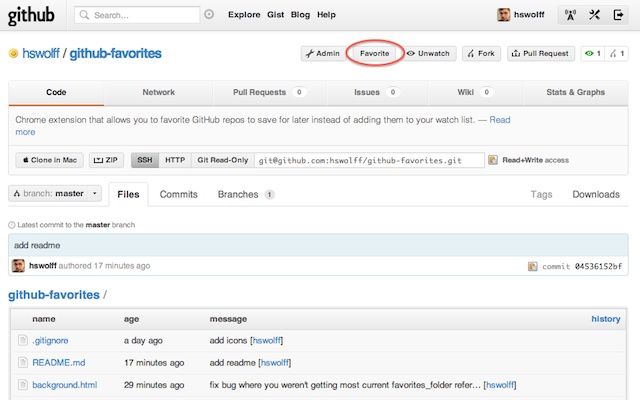Image resolution: width=640 pixels, height=400 pixels.
Task: Click the branch dropdown arrow
Action: click(95, 193)
